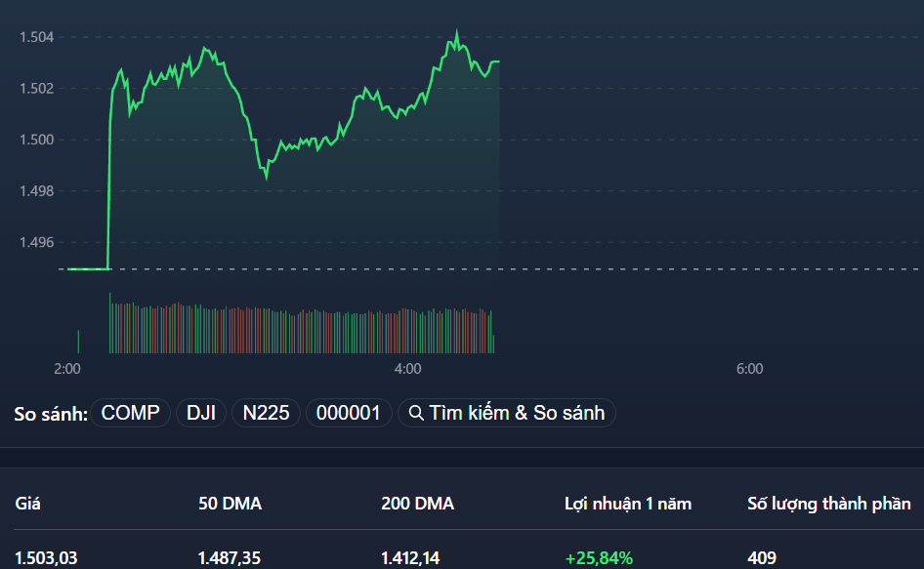Click the magnifier search icon
The width and height of the screenshot is (924, 569).
(x=415, y=413)
